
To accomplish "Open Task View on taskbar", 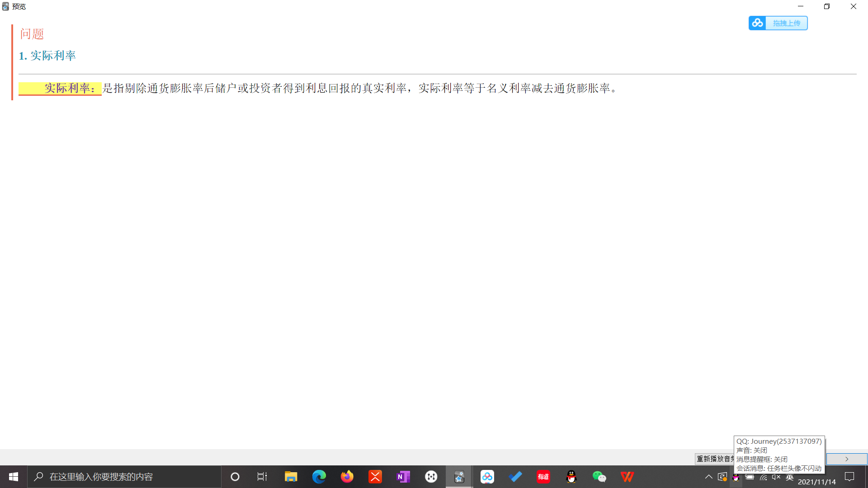I will (262, 477).
